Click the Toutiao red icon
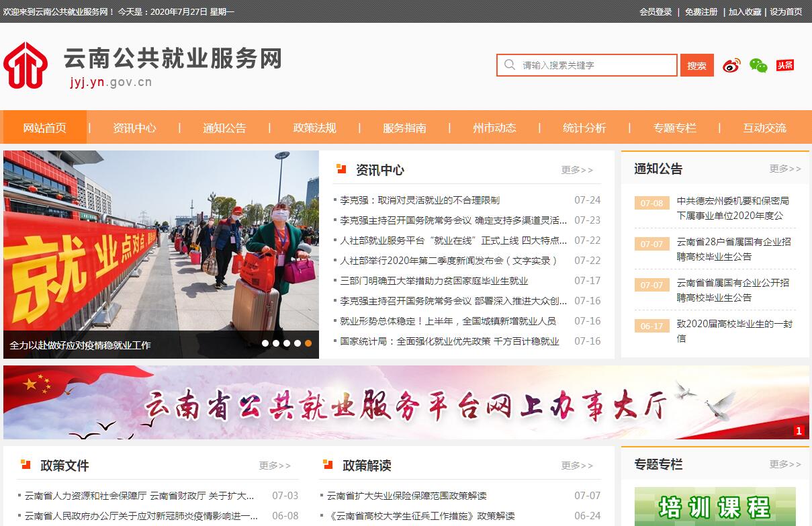 [785, 65]
